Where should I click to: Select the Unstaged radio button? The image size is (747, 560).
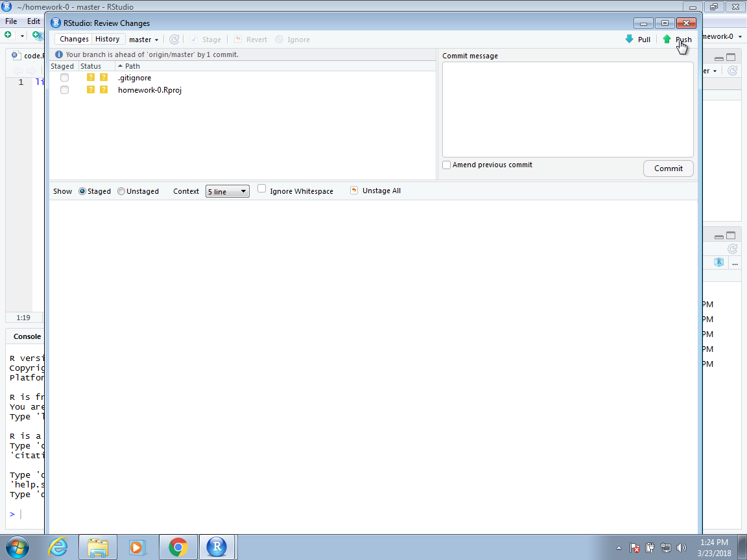(x=121, y=191)
